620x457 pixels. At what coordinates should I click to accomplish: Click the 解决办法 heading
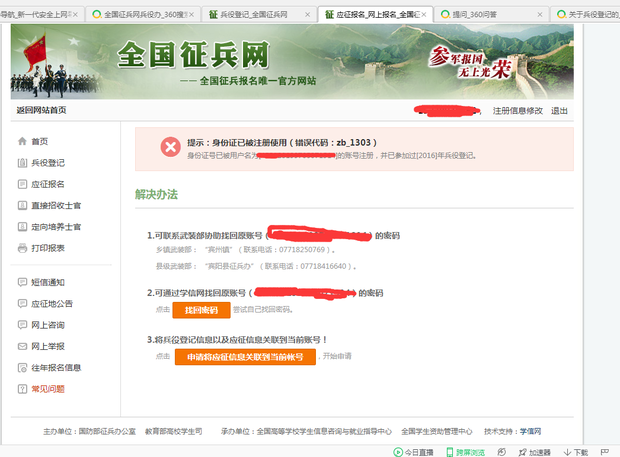[156, 194]
